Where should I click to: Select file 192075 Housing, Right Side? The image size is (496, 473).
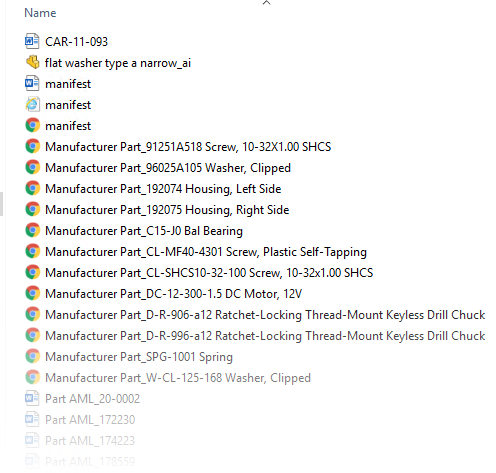point(167,210)
